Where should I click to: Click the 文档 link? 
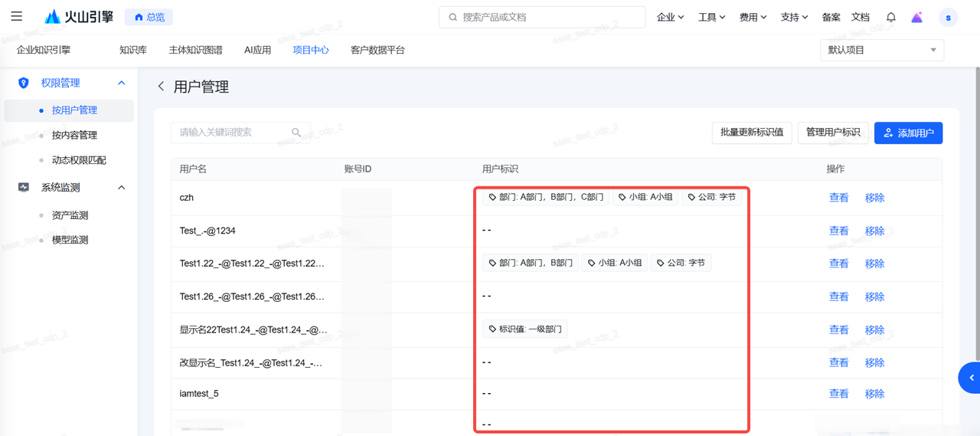(x=861, y=17)
